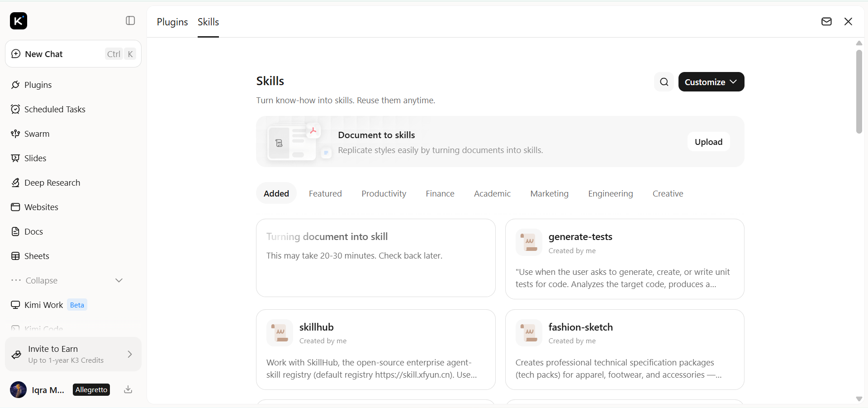Expand the Invite to Earn chevron
The width and height of the screenshot is (868, 408).
pyautogui.click(x=130, y=354)
